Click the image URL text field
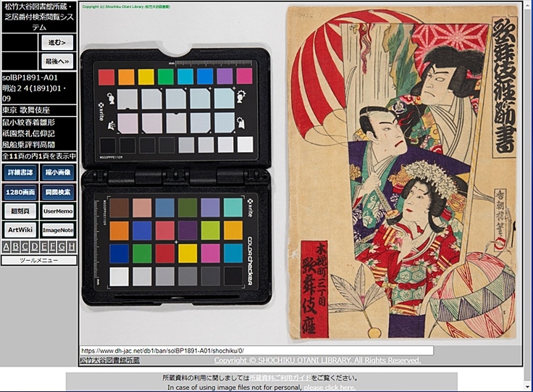The height and width of the screenshot is (392, 533). click(x=256, y=350)
